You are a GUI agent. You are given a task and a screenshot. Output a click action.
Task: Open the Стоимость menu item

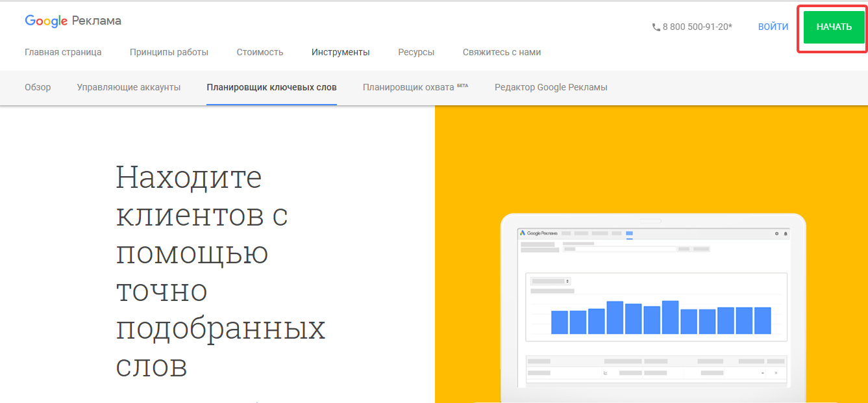[x=260, y=52]
